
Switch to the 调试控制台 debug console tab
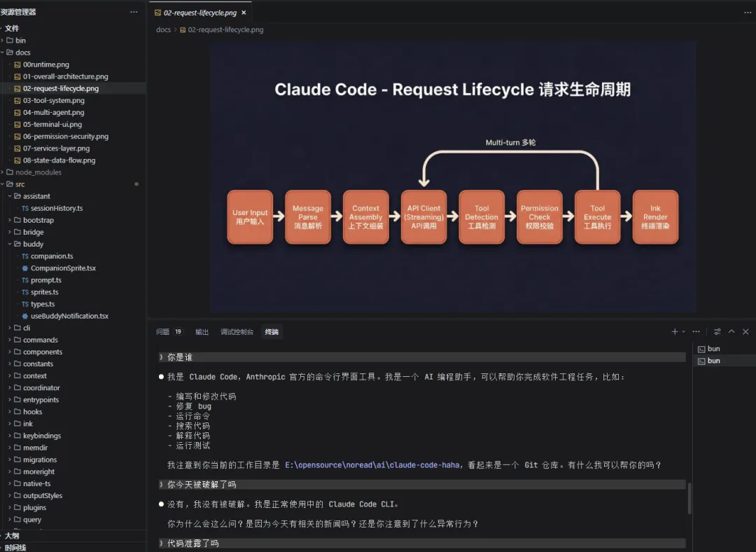pyautogui.click(x=237, y=332)
